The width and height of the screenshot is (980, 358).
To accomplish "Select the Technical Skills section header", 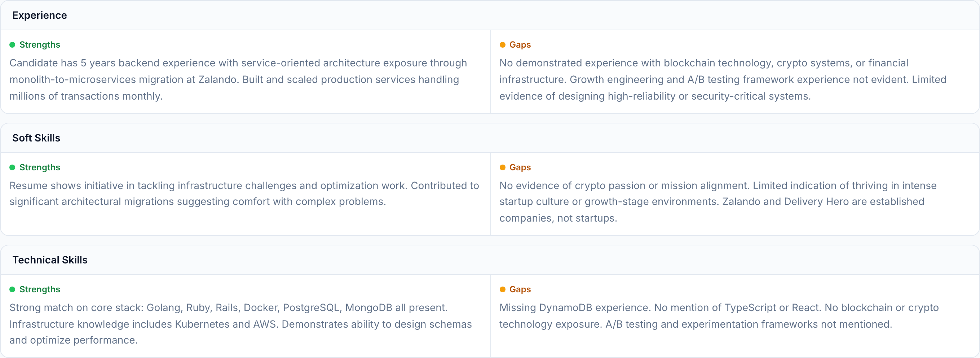I will [50, 260].
